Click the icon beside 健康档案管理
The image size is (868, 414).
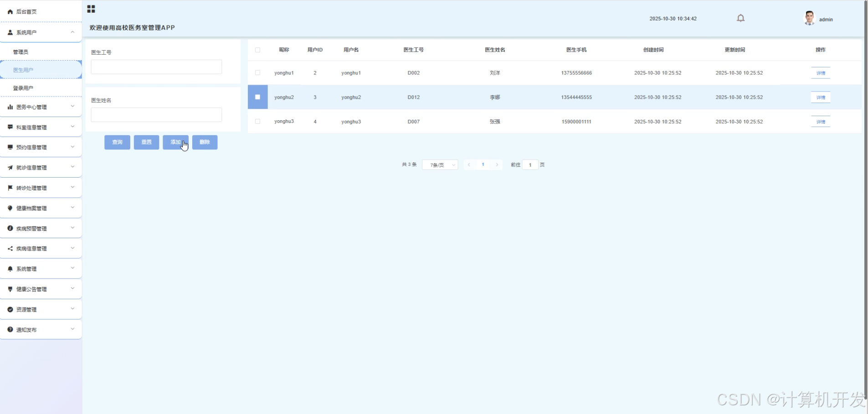(10, 208)
